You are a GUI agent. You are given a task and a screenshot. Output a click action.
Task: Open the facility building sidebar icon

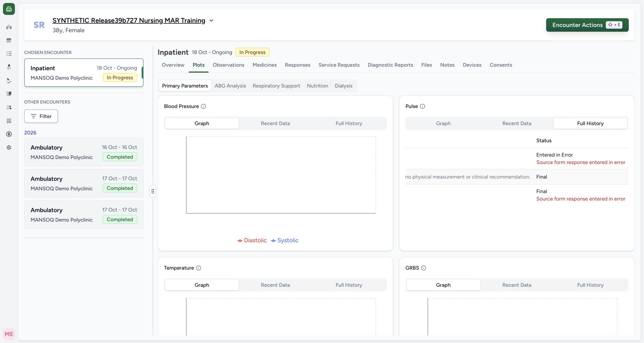tap(9, 27)
